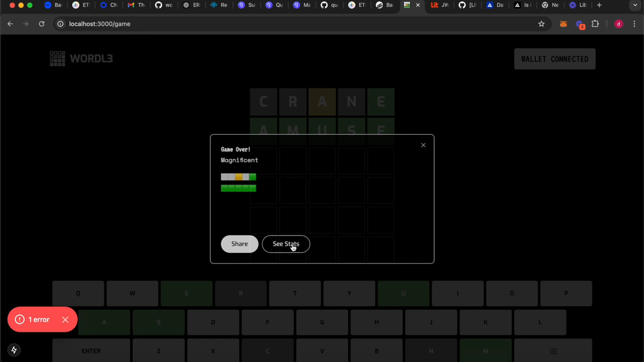Screen dimensions: 644x362
Task: Click the WORDL3 logo
Action: [x=81, y=58]
